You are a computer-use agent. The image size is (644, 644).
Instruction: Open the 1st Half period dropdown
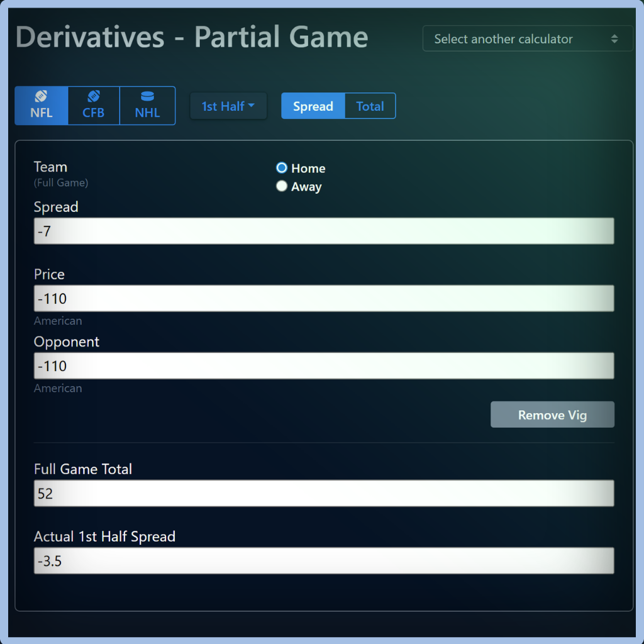228,106
